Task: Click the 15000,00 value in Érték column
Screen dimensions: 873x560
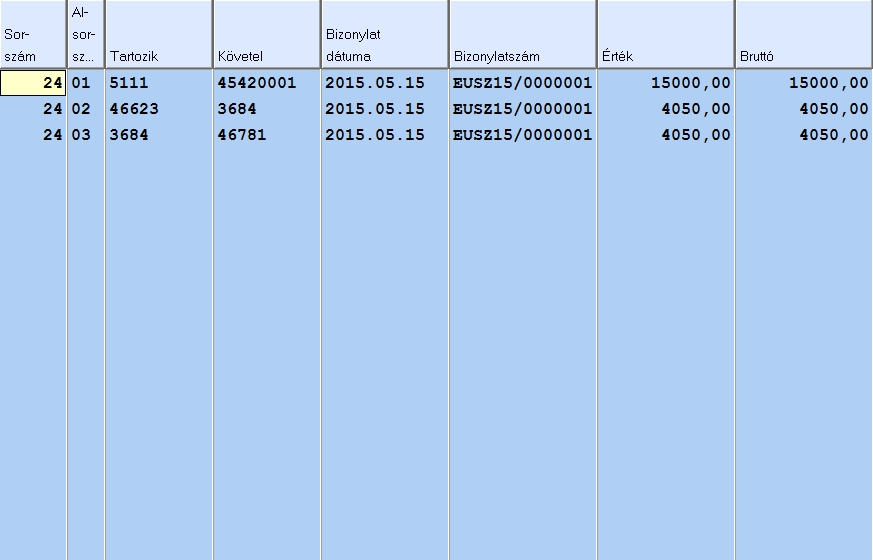Action: pos(690,83)
